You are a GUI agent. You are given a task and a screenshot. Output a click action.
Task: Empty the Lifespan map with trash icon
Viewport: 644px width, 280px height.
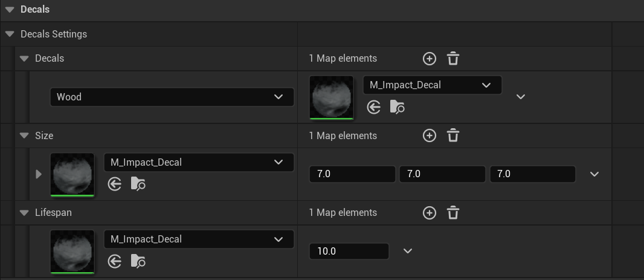(453, 213)
